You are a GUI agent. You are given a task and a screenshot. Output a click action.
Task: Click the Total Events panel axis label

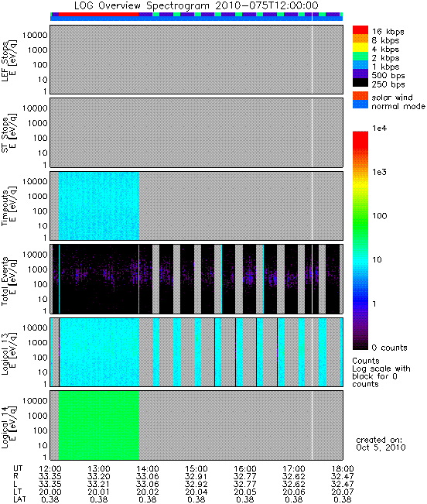tap(9, 280)
